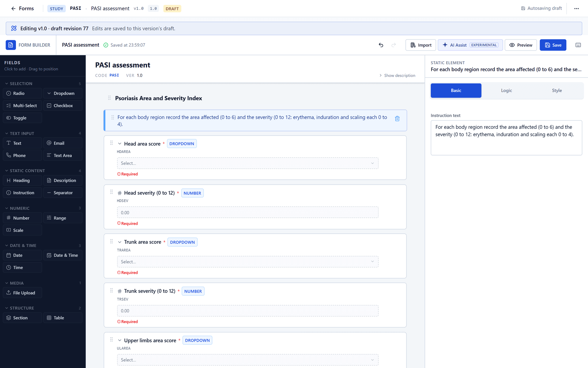The height and width of the screenshot is (368, 588).
Task: Open the AI Assist experimental button
Action: point(470,45)
